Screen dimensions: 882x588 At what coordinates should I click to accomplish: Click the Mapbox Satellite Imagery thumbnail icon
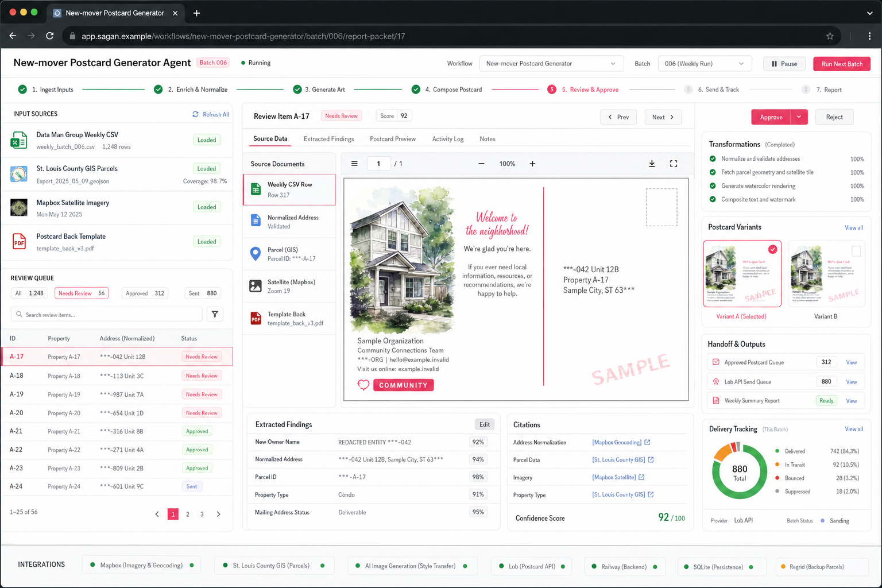[x=19, y=207]
